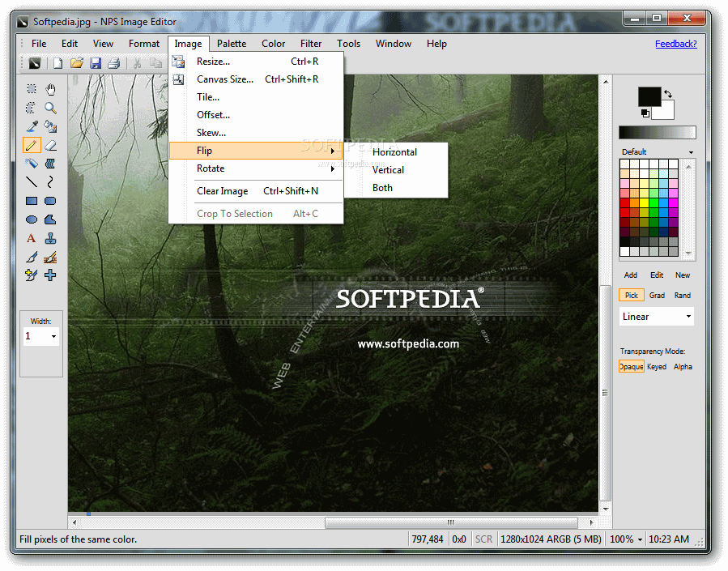Click the New document toolbar icon

tap(57, 63)
